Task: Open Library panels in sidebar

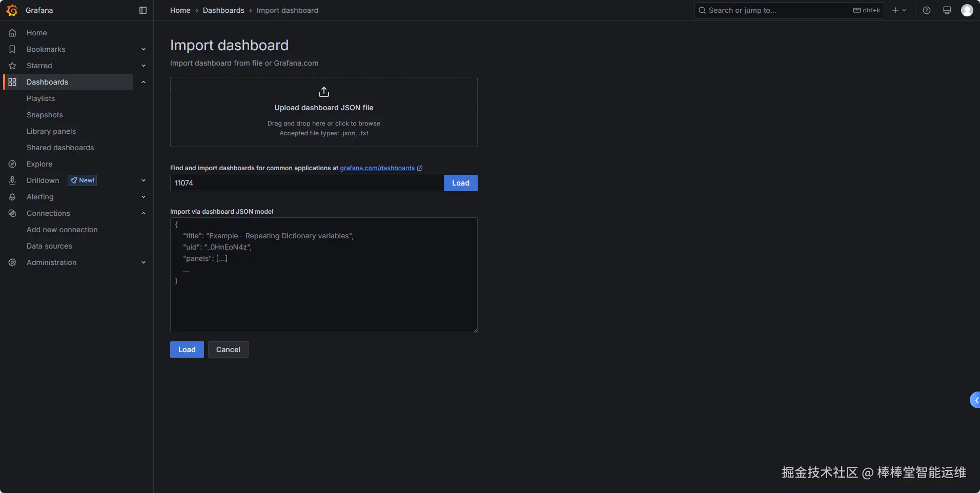Action: pos(51,131)
